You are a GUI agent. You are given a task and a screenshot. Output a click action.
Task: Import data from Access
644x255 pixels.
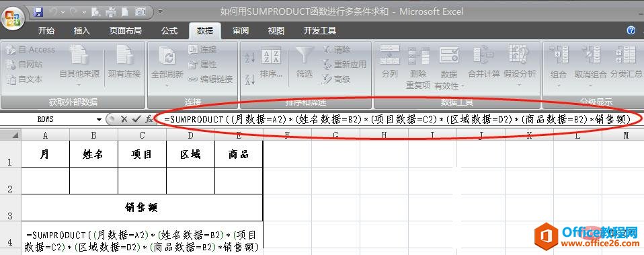pyautogui.click(x=31, y=49)
